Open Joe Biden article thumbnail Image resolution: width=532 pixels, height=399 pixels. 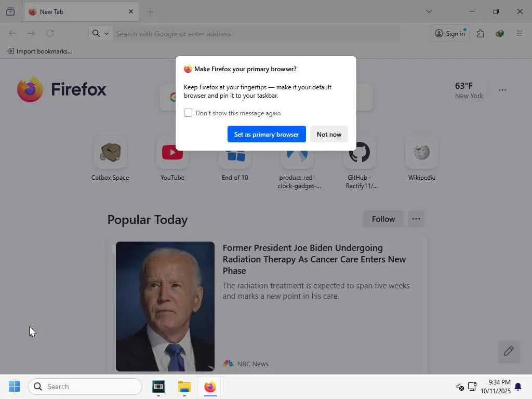pyautogui.click(x=165, y=306)
